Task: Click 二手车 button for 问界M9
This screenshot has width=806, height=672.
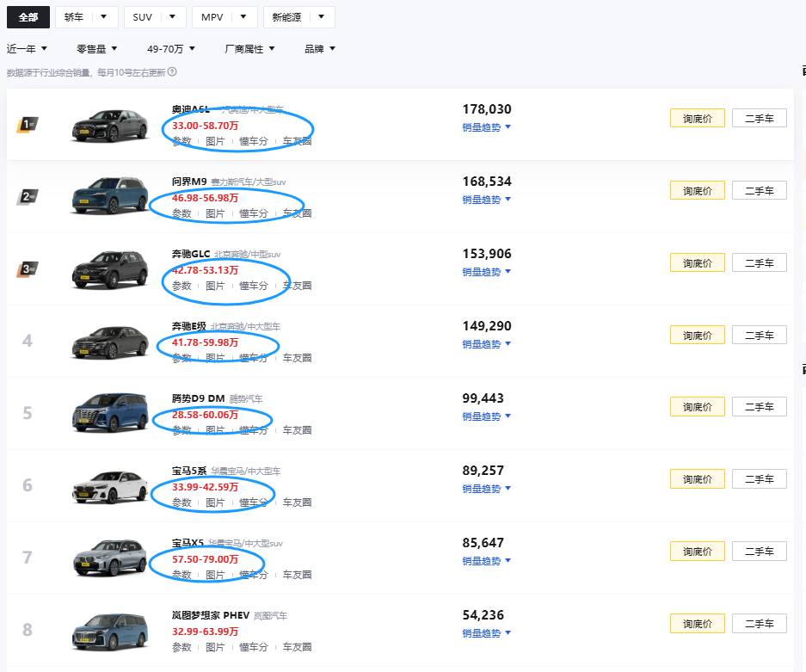Action: point(760,191)
